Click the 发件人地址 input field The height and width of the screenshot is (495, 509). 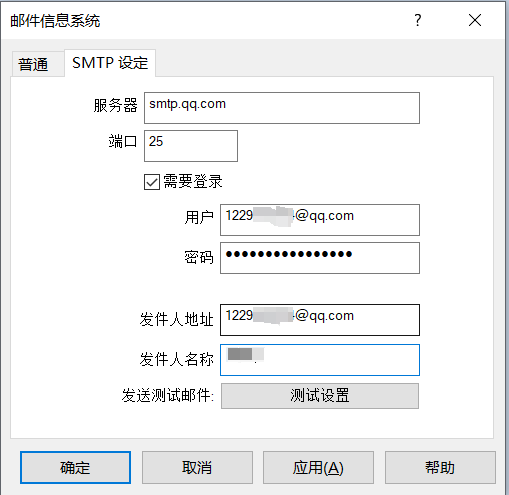[320, 320]
